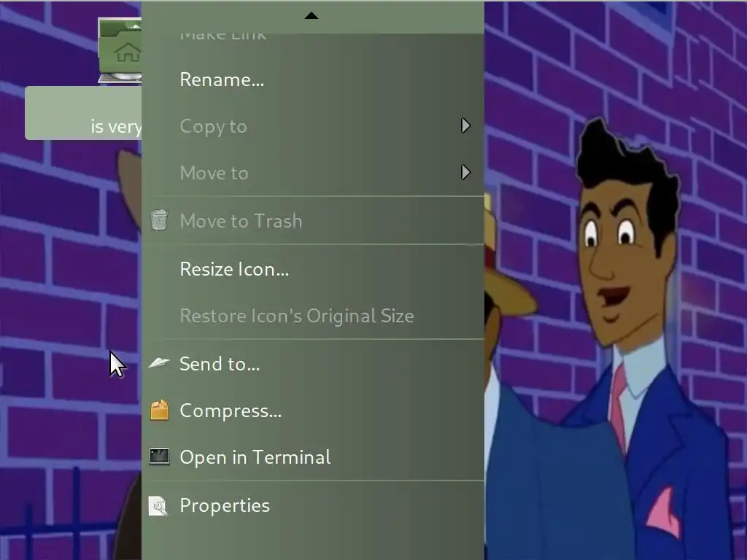Click the package Compress icon
The height and width of the screenshot is (560, 747).
[159, 410]
